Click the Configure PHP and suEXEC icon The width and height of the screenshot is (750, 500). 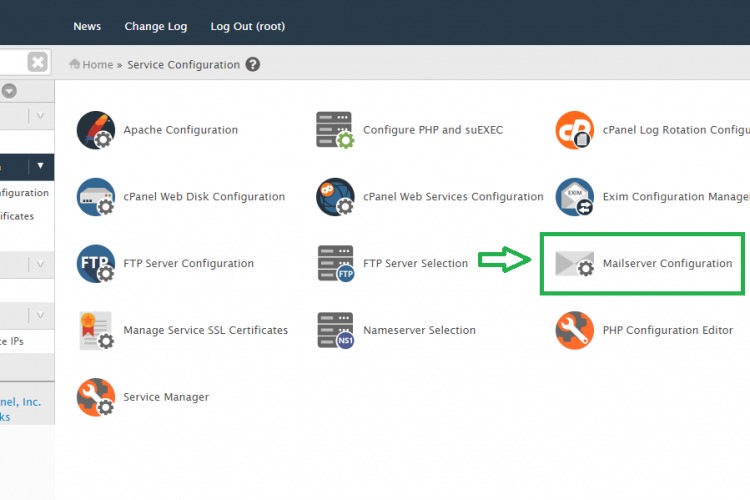tap(335, 130)
